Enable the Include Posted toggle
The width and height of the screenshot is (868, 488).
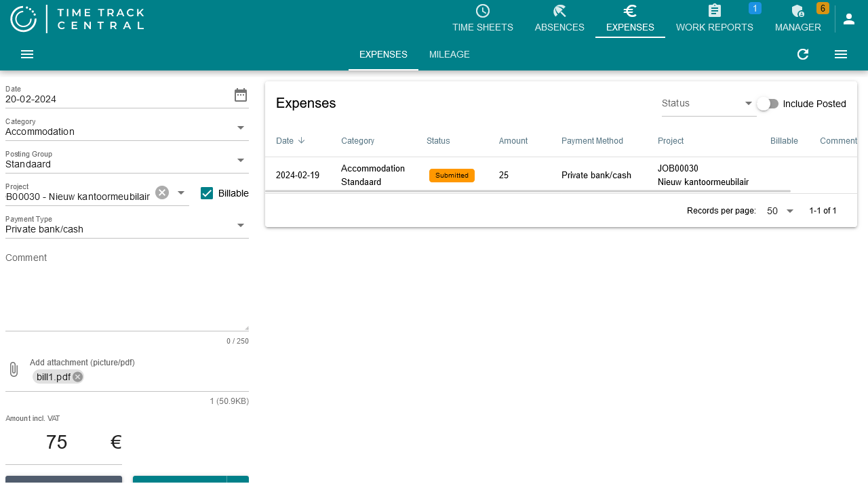[768, 104]
